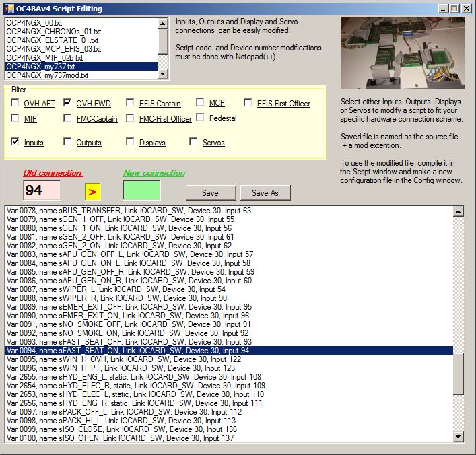
Task: Click variable list scroll up arrow
Action: [x=458, y=211]
